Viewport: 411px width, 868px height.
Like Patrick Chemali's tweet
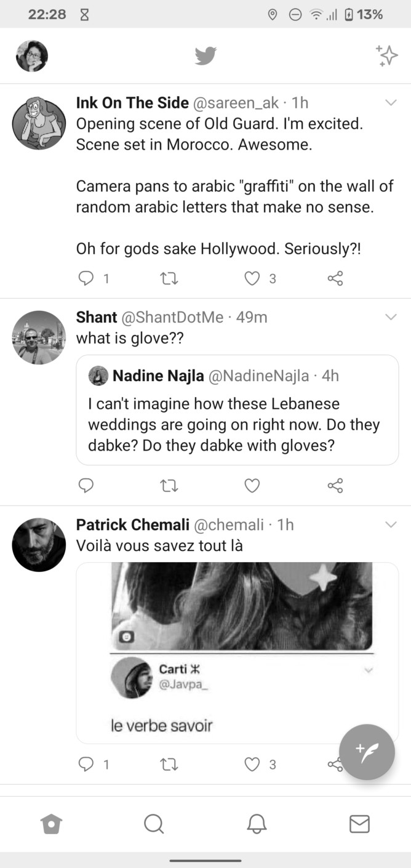point(252,765)
